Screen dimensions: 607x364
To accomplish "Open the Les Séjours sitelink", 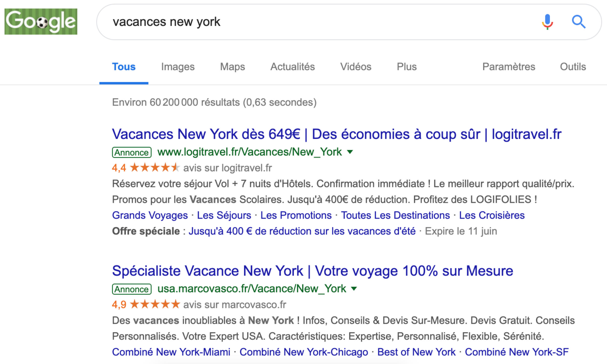I will pos(224,215).
